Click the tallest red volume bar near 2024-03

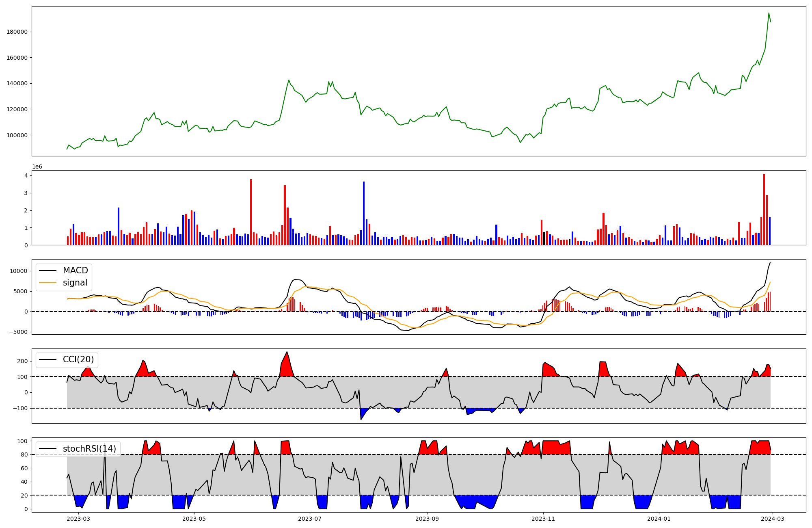click(x=764, y=209)
